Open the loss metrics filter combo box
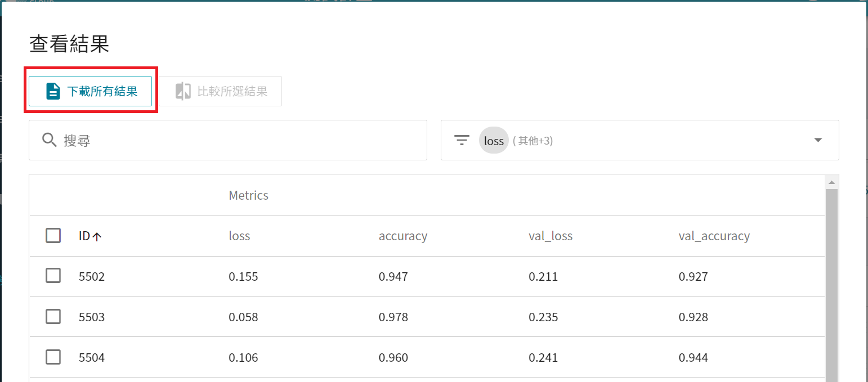Image resolution: width=868 pixels, height=382 pixels. [639, 140]
